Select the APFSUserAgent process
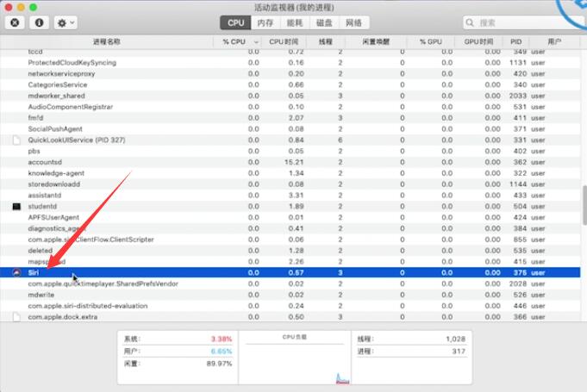587x392 pixels. [53, 217]
